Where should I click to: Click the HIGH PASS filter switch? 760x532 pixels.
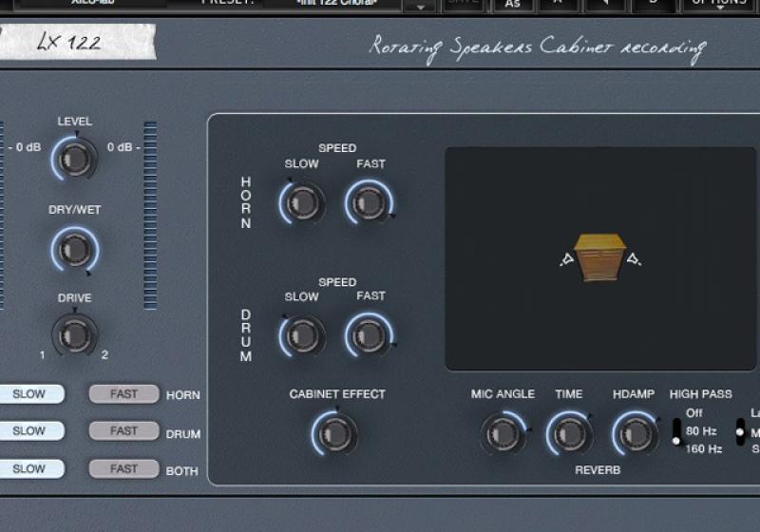[x=676, y=431]
